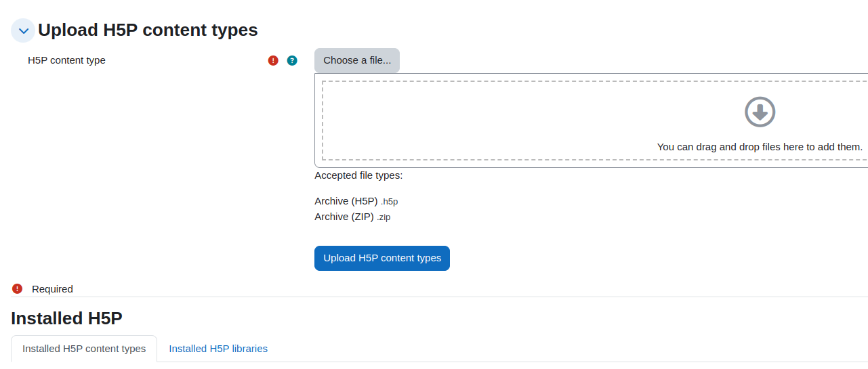Click the Choose a file... button
The width and height of the screenshot is (868, 369).
tap(357, 60)
